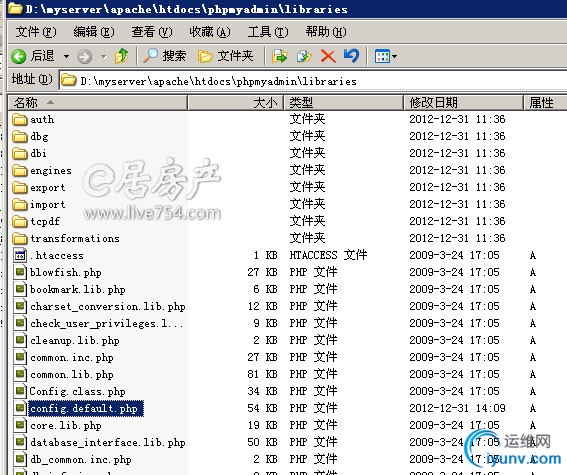Screen dimensions: 567x475
Task: Select the engines folder icon
Action: point(20,170)
